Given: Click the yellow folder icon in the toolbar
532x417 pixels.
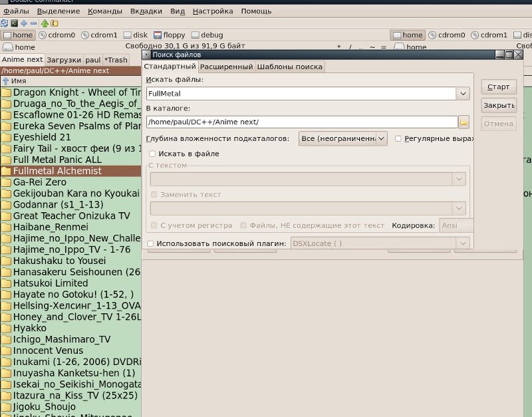Looking at the screenshot, I should [55, 23].
